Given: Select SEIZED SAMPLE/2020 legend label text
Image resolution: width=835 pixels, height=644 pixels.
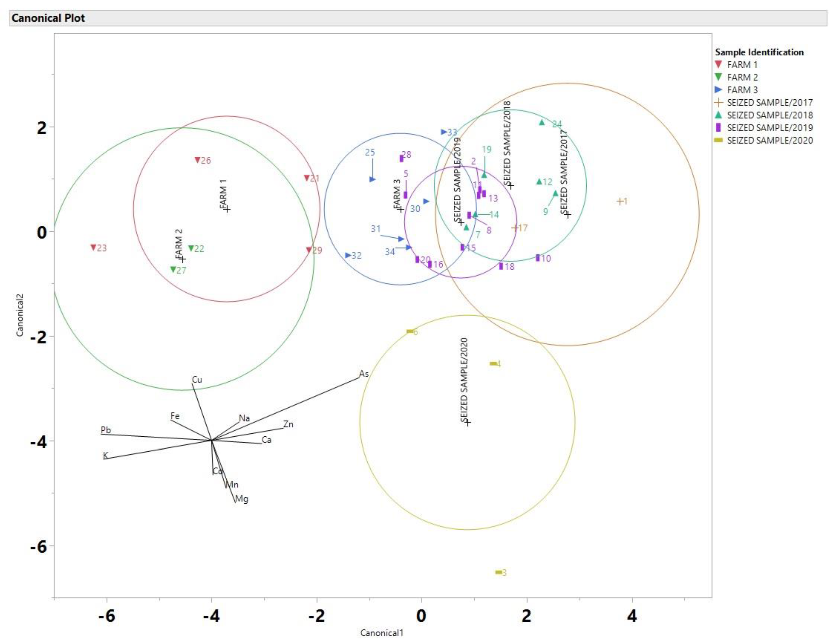Looking at the screenshot, I should (x=770, y=140).
